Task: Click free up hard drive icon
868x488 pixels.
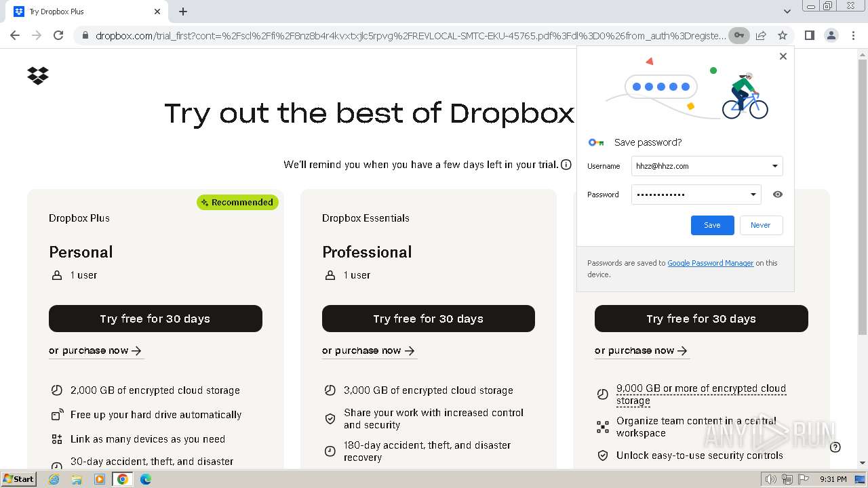Action: (57, 415)
